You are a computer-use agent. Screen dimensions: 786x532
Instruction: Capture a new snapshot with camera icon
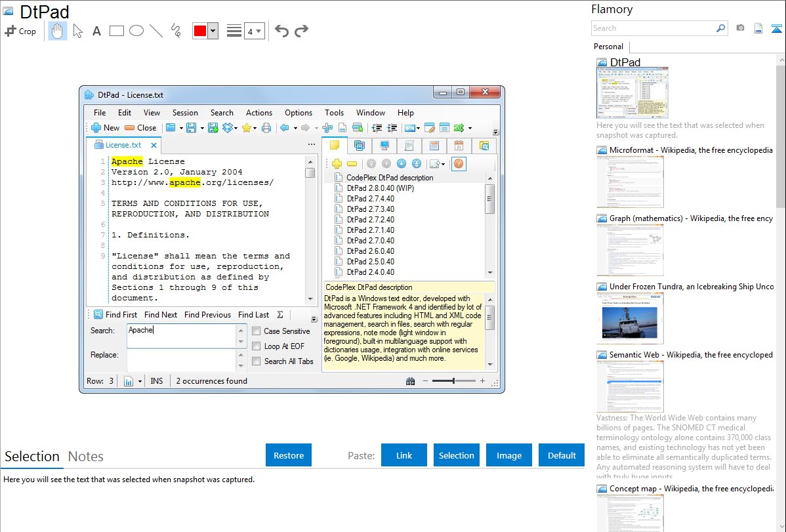(x=740, y=28)
